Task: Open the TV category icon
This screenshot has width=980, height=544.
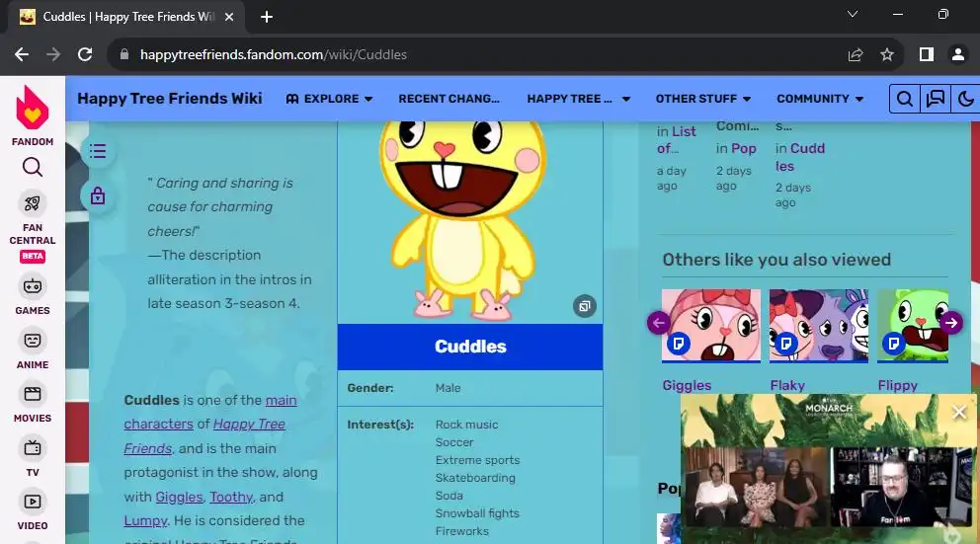Action: (33, 448)
